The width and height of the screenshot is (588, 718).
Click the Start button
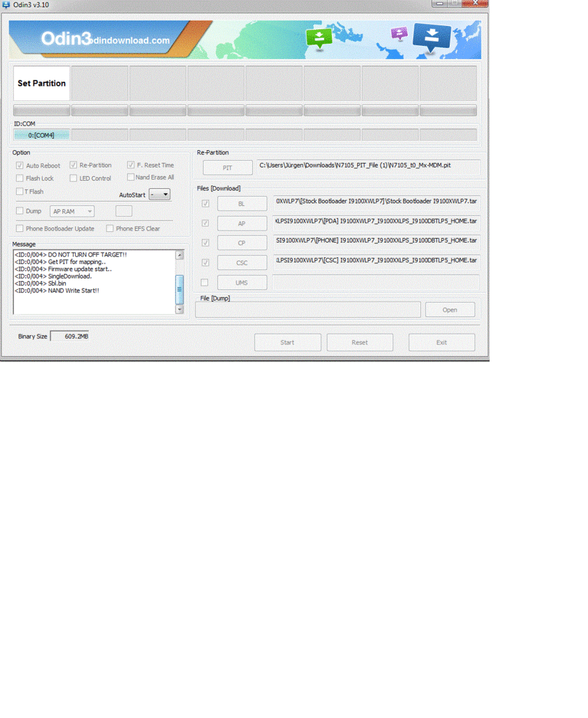(x=288, y=342)
